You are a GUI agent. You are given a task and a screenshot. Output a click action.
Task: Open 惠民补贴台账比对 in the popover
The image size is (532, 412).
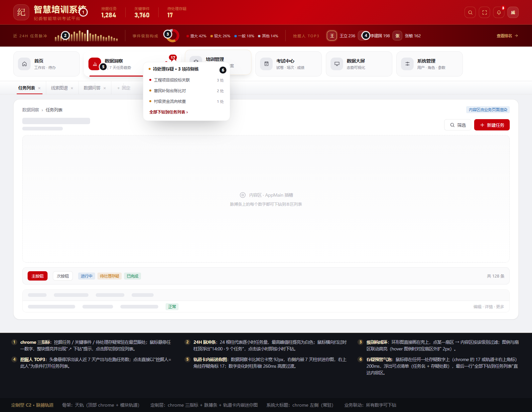point(187,91)
